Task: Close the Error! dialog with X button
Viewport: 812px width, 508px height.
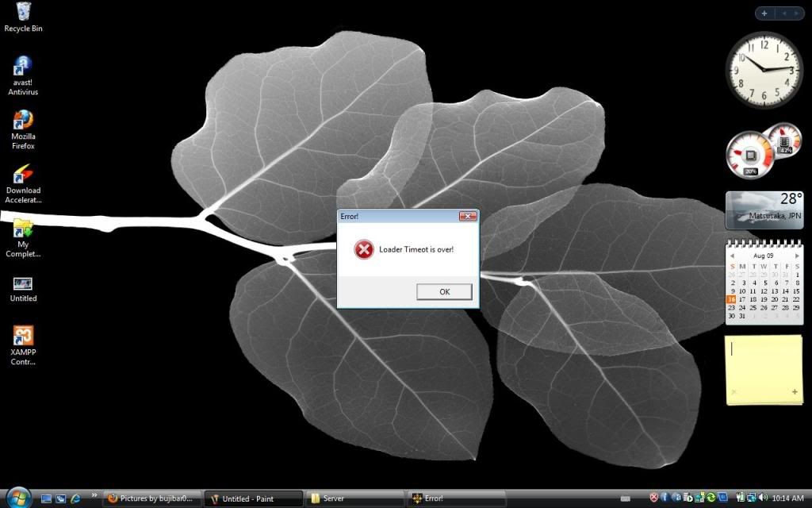Action: tap(468, 216)
